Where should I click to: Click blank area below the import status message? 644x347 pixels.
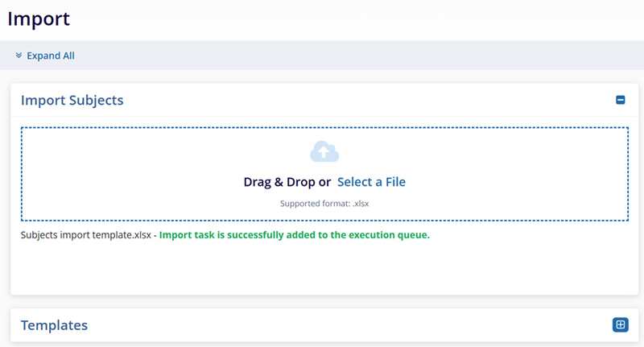click(x=322, y=270)
